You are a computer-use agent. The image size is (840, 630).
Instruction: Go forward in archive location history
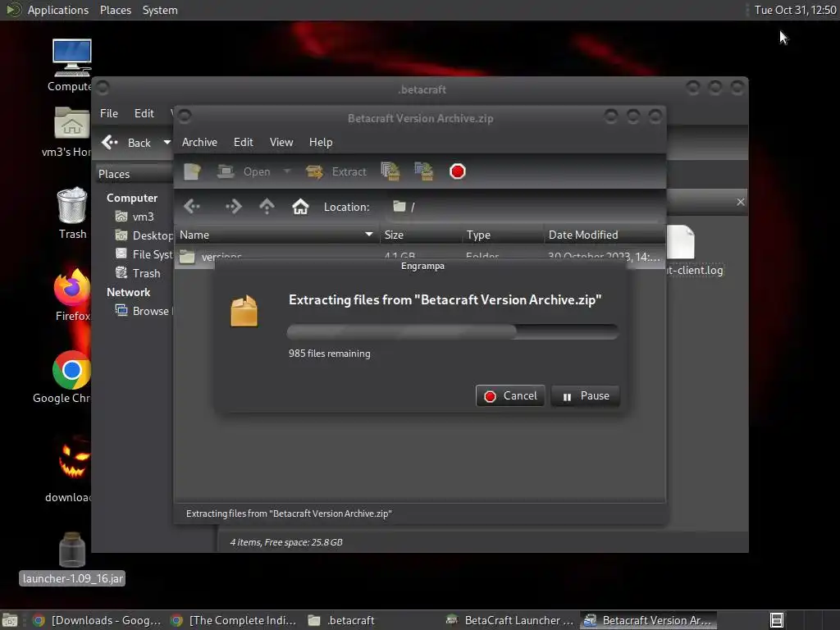pos(233,206)
